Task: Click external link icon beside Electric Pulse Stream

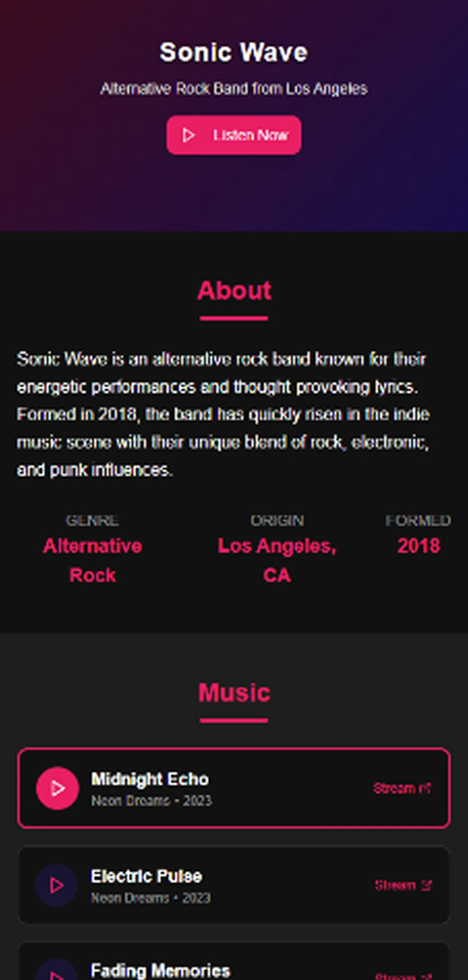Action: [426, 885]
